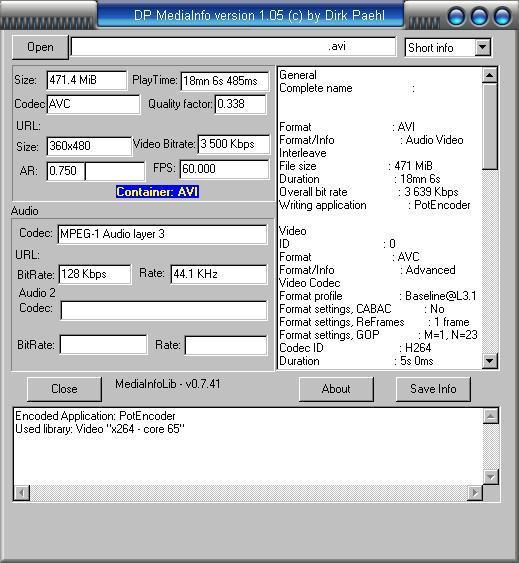The height and width of the screenshot is (563, 519).
Task: Click the audio BitRate 128 Kbps field
Action: tap(95, 274)
